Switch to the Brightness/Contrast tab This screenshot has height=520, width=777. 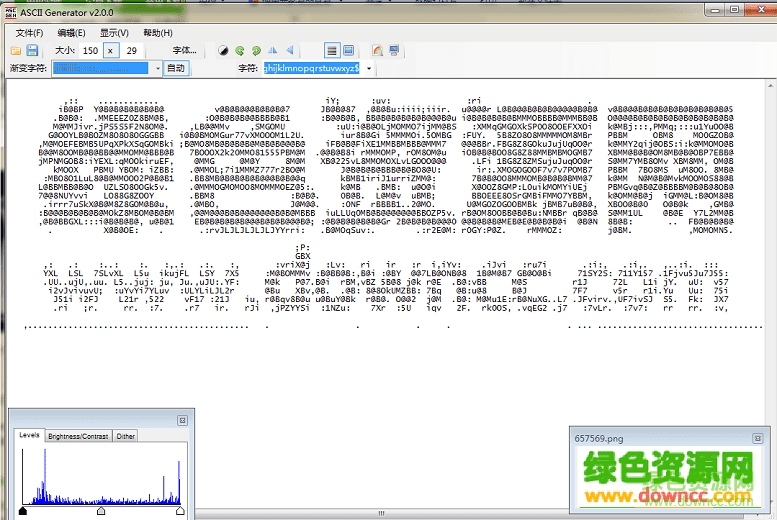[78, 436]
